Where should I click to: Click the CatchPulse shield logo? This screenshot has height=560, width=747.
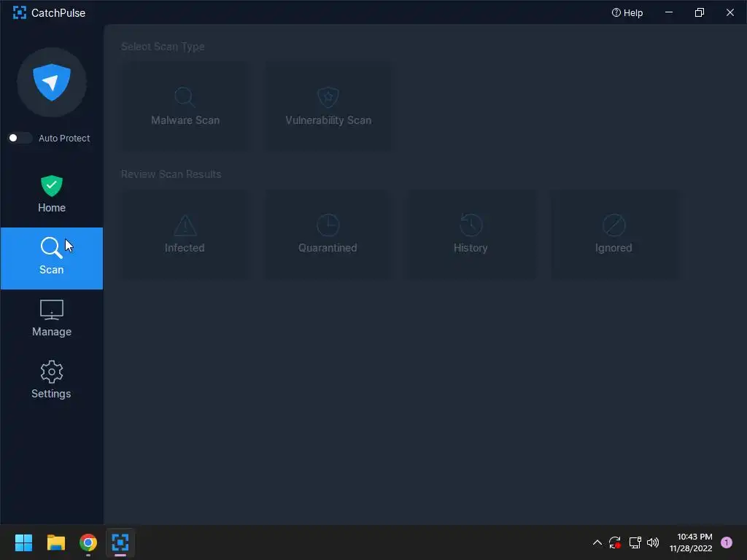coord(52,82)
